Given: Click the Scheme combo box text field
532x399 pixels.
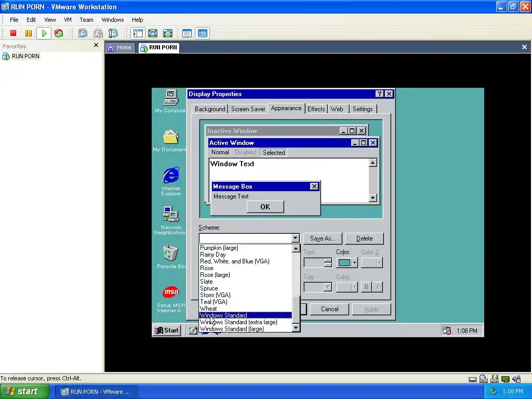Looking at the screenshot, I should [x=245, y=238].
